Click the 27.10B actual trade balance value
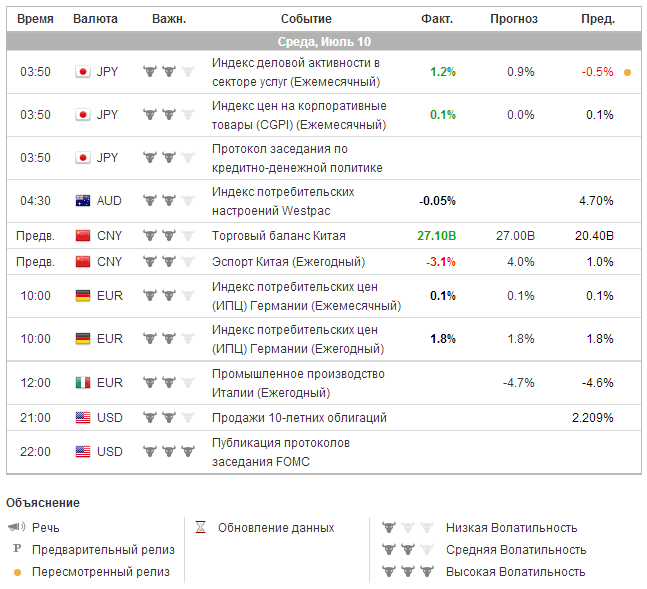The width and height of the screenshot is (647, 589). tap(436, 236)
